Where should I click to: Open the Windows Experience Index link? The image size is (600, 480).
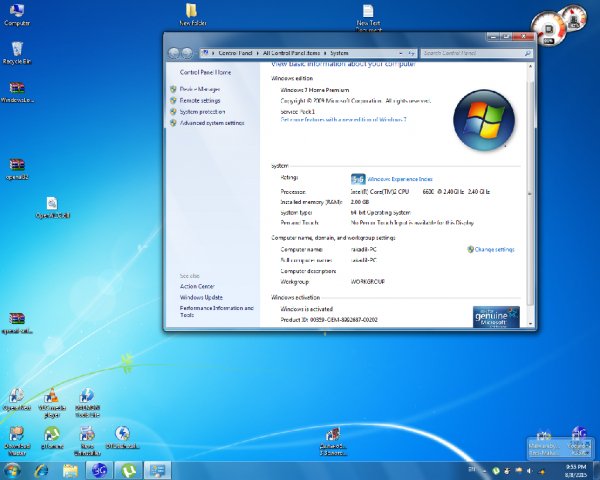(x=400, y=179)
